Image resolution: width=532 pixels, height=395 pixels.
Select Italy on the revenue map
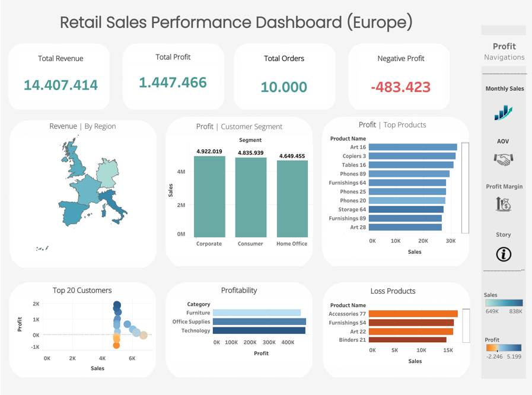pos(112,202)
